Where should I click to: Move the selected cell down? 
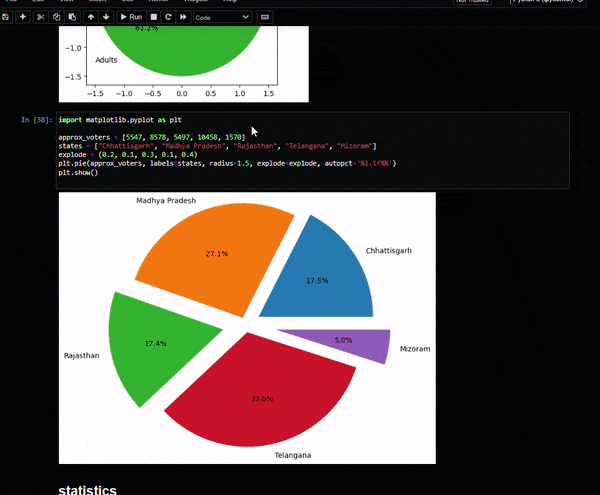point(106,17)
